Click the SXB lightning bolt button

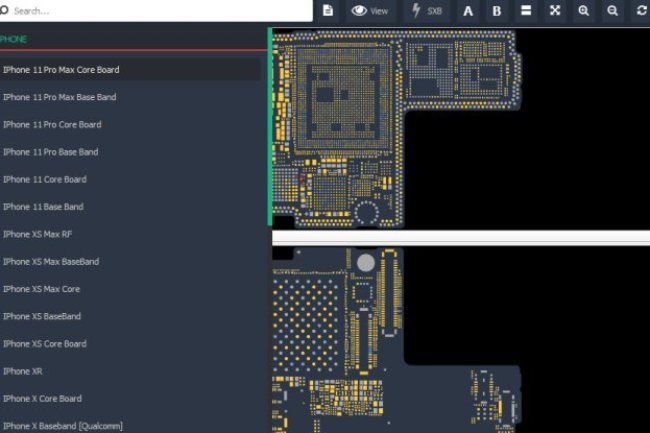pyautogui.click(x=427, y=11)
